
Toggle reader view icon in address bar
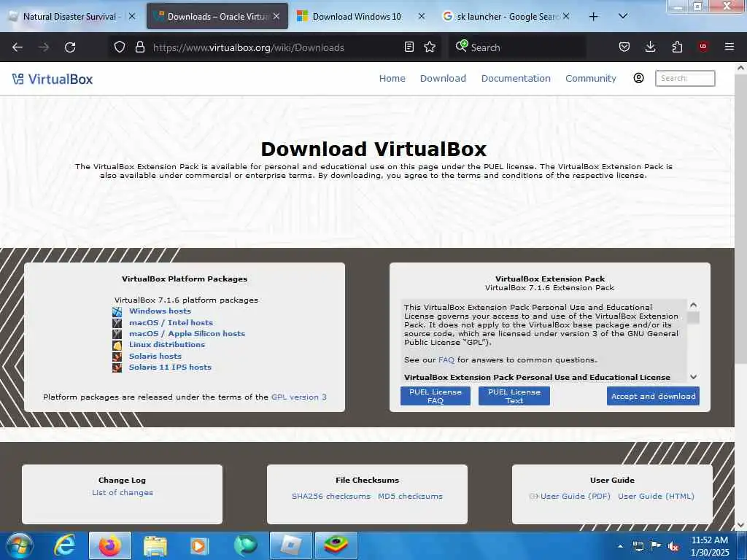coord(409,47)
